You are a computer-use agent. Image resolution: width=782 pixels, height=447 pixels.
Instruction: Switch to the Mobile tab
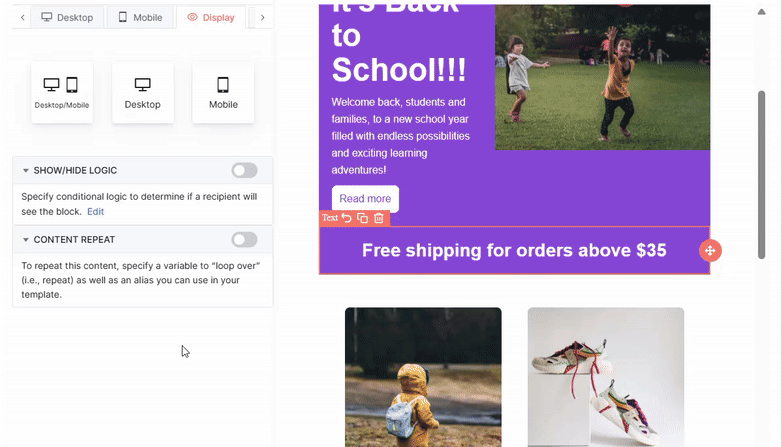click(140, 17)
